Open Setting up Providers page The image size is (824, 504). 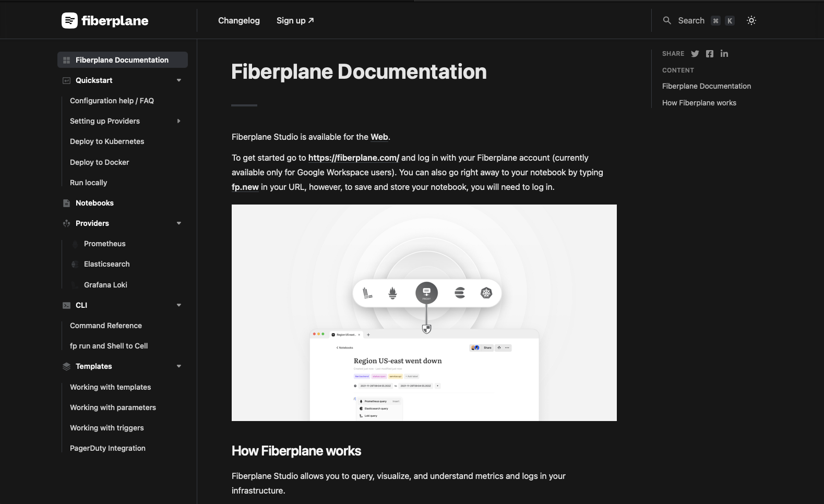(x=105, y=121)
